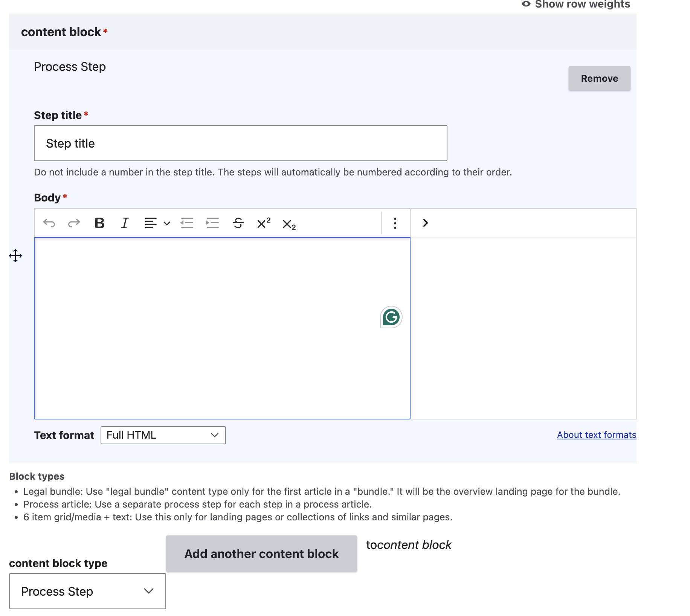Toggle bold formatting in Body editor

(x=99, y=223)
